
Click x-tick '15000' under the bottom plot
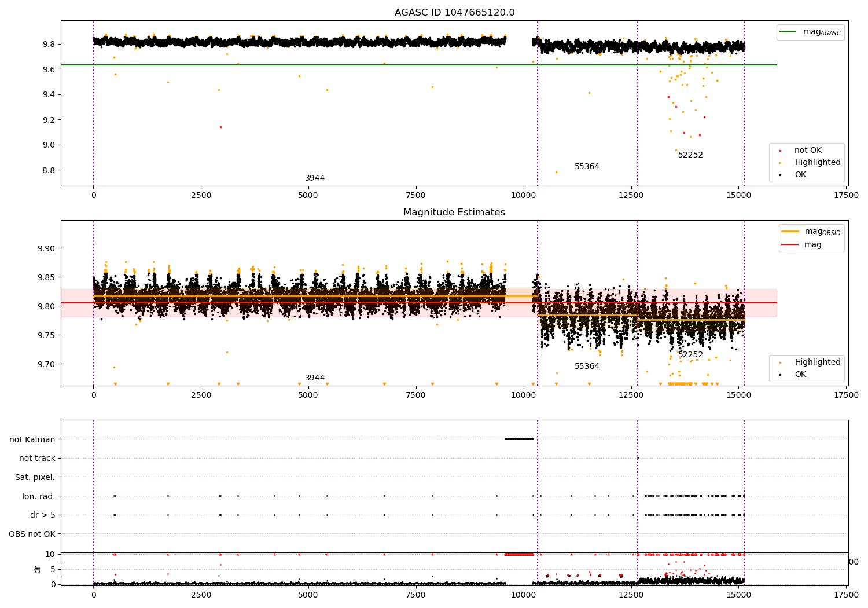739,595
